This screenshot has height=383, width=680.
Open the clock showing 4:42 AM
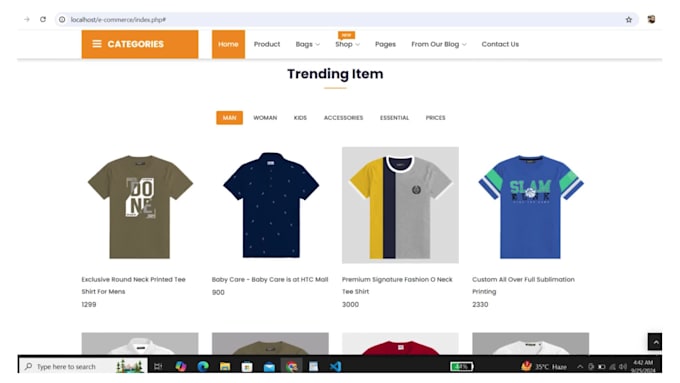(x=643, y=366)
